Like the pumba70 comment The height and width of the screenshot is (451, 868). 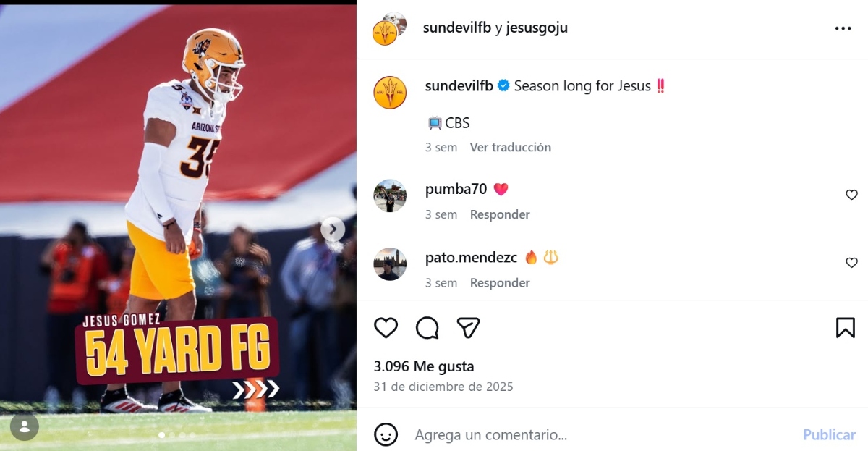click(x=851, y=195)
